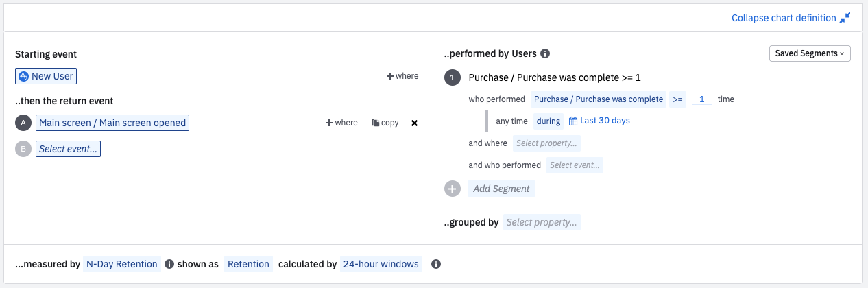Screen dimensions: 868x288
Task: Change the Purchase was complete segment event
Action: pyautogui.click(x=598, y=99)
